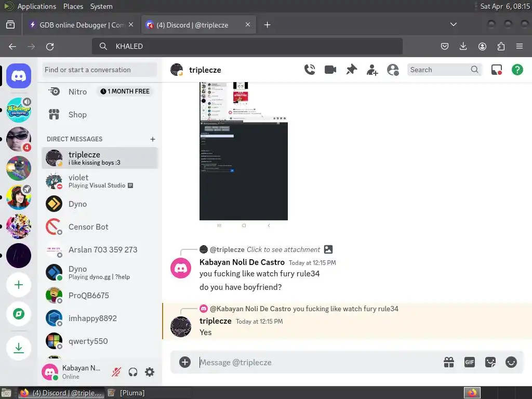
Task: Reload the current page
Action: 50,46
